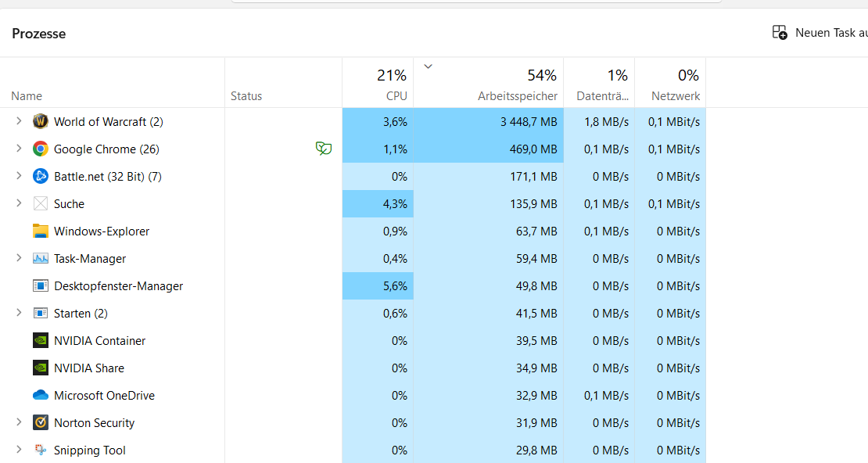
Task: Click the Suche process icon
Action: (41, 204)
